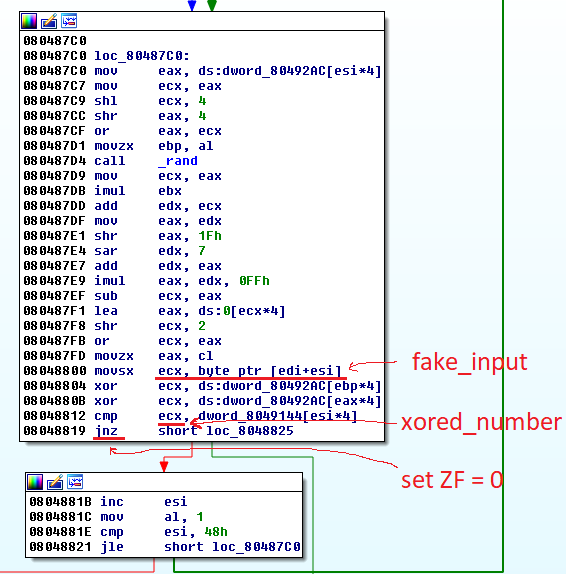Select the sar edx, 7 line
Image resolution: width=566 pixels, height=574 pixels.
click(115, 251)
